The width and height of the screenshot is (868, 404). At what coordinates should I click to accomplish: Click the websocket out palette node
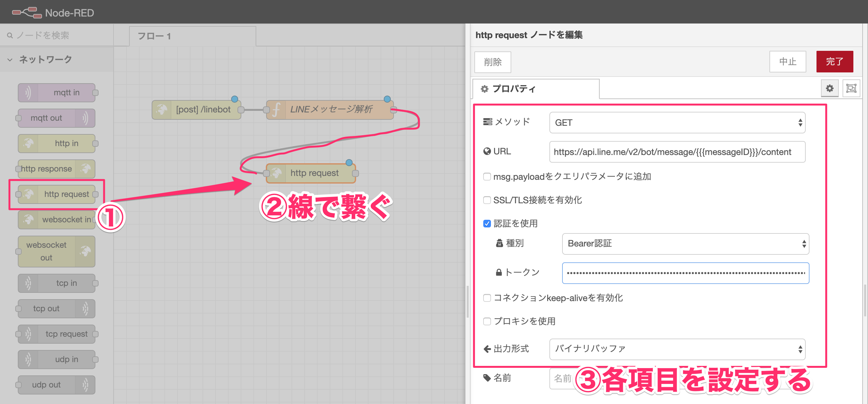pos(57,251)
